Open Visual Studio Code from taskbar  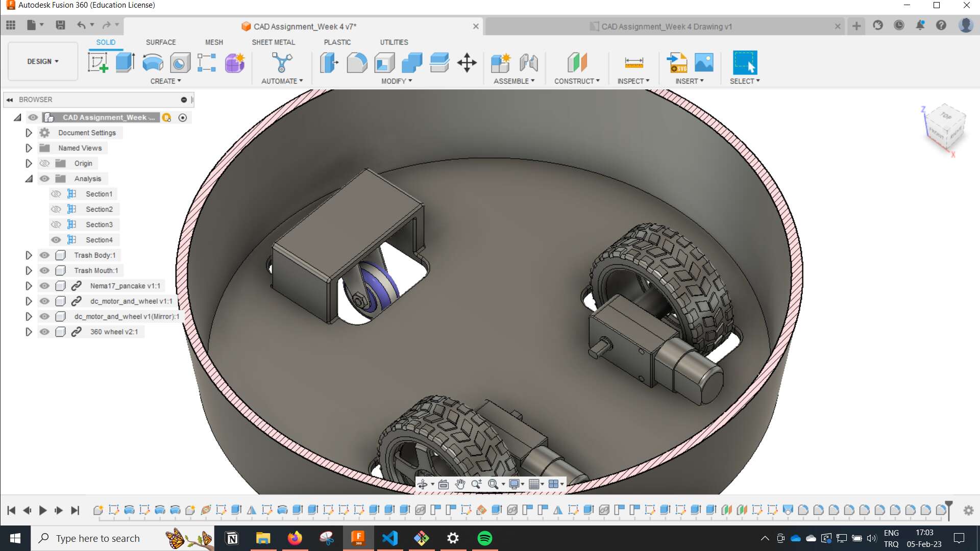390,538
